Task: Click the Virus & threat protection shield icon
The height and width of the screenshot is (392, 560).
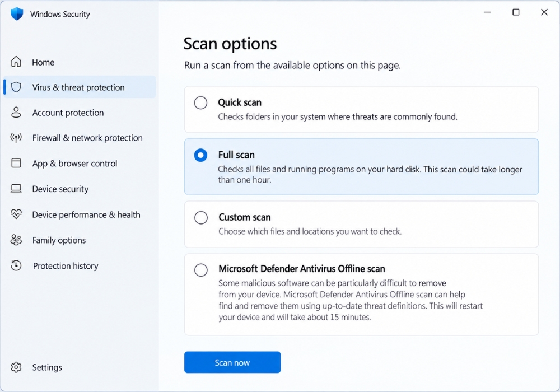Action: 16,87
